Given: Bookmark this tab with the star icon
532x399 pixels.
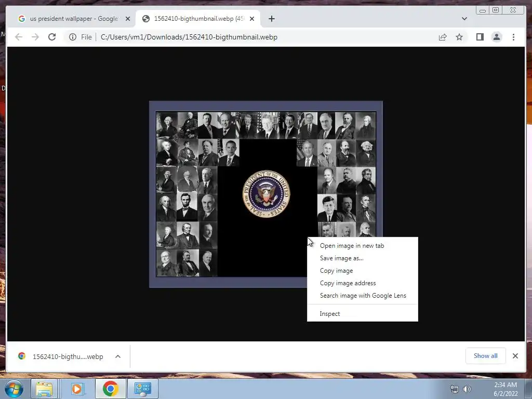Looking at the screenshot, I should [x=459, y=37].
